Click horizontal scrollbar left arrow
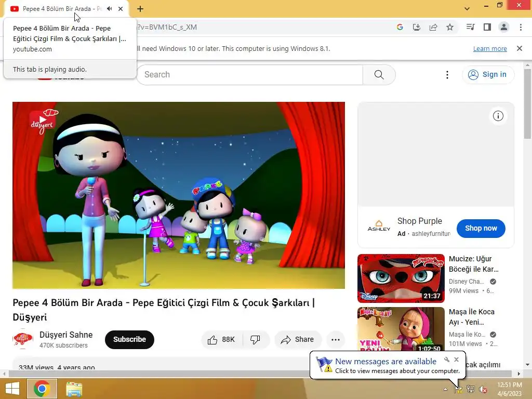 point(4,374)
